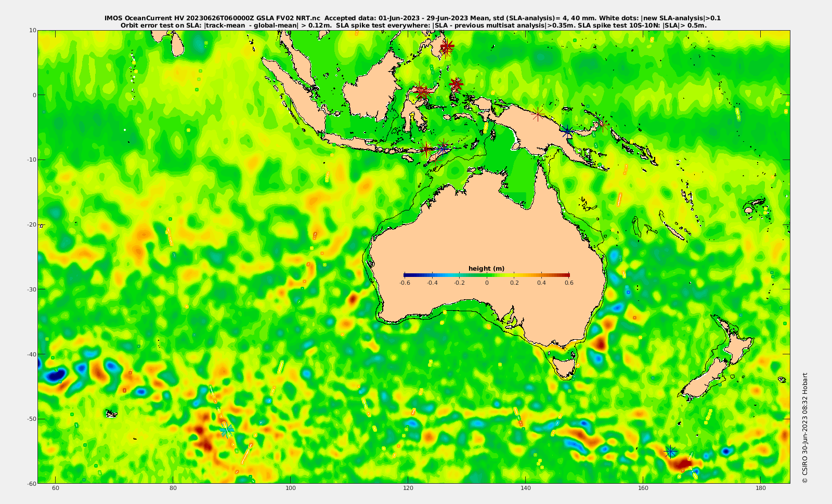Image resolution: width=832 pixels, height=504 pixels.
Task: Click the longitude axis label '100'
Action: [x=291, y=488]
